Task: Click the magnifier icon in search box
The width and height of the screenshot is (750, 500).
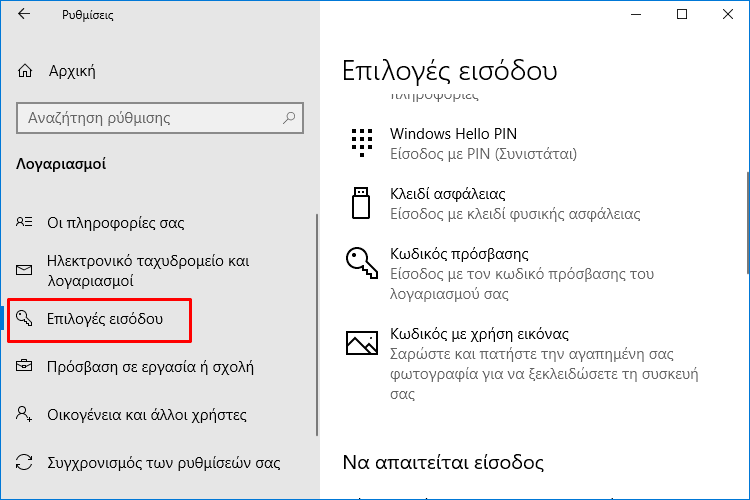Action: (x=289, y=118)
